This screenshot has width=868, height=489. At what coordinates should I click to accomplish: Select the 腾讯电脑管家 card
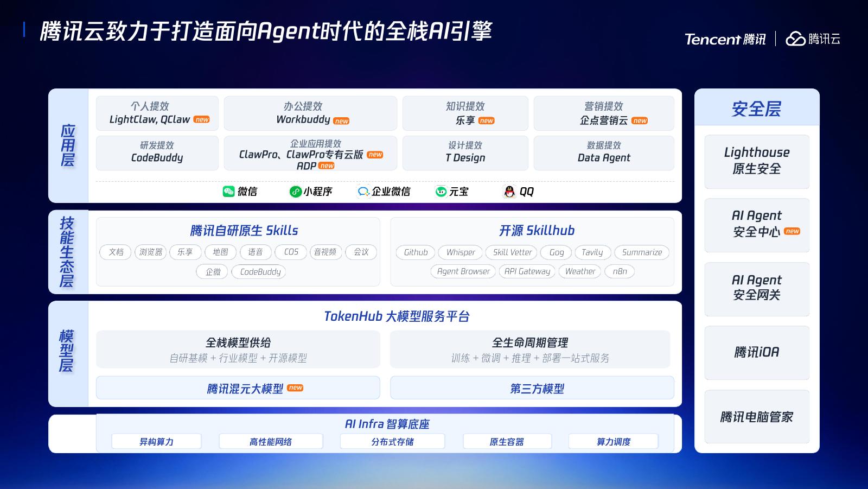point(757,417)
